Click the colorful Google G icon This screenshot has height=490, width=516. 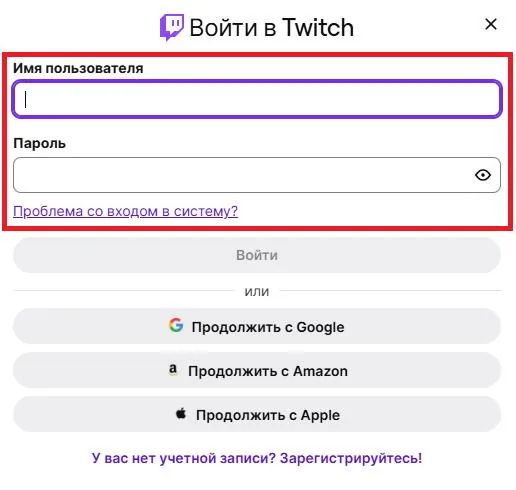[176, 325]
